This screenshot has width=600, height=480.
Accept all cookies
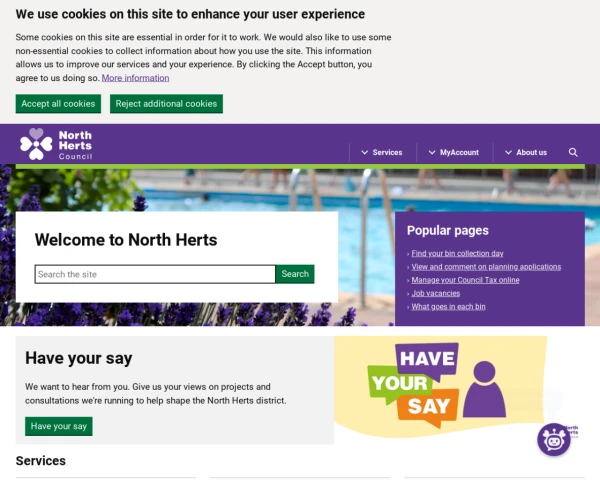point(58,104)
